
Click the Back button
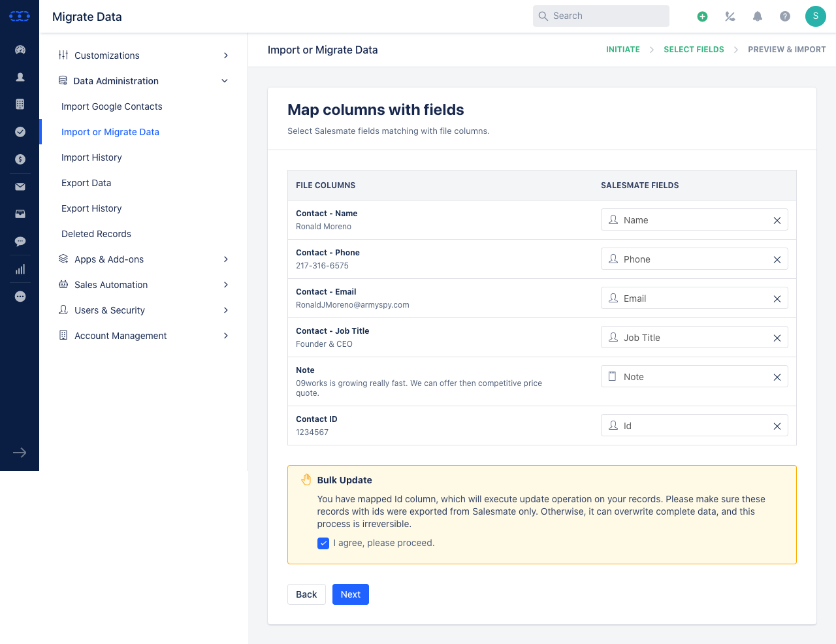tap(306, 594)
